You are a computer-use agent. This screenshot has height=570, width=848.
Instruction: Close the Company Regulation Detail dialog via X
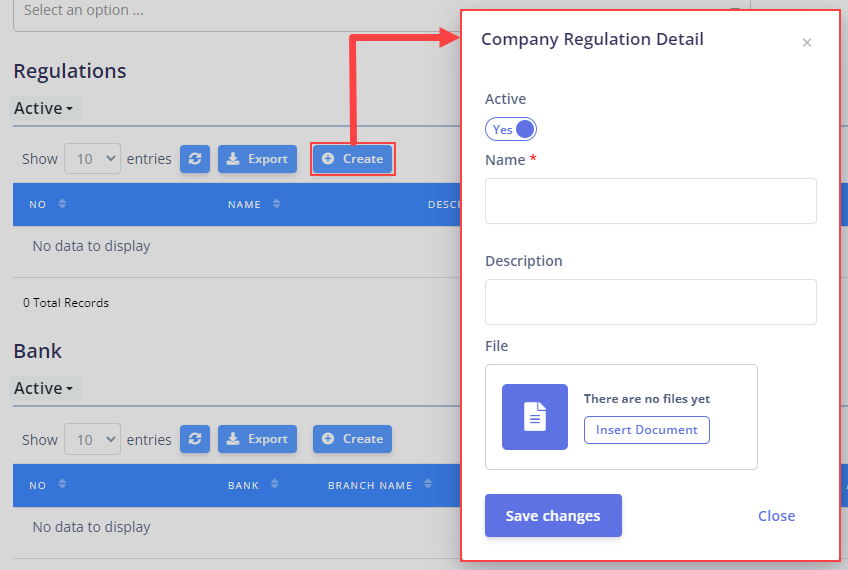pos(806,42)
